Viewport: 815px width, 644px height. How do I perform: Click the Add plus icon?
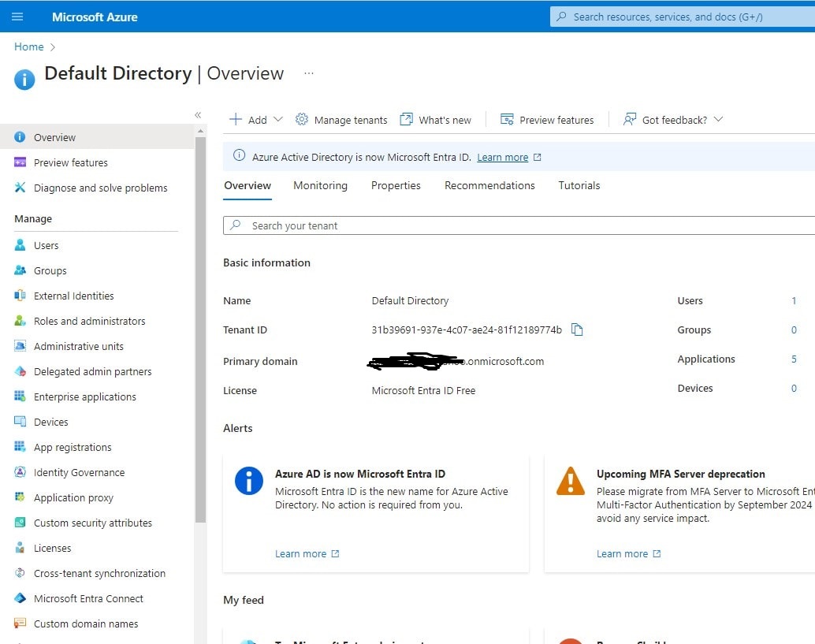tap(236, 120)
